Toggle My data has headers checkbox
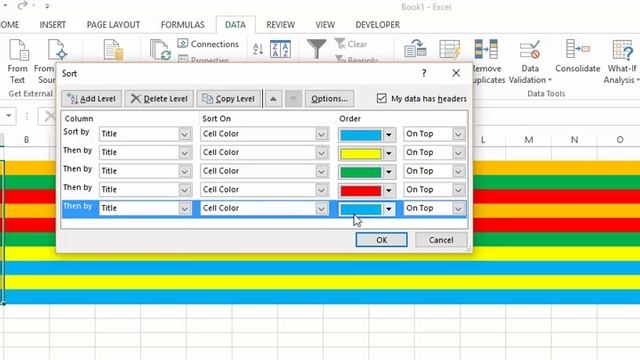640x360 pixels. pos(382,98)
